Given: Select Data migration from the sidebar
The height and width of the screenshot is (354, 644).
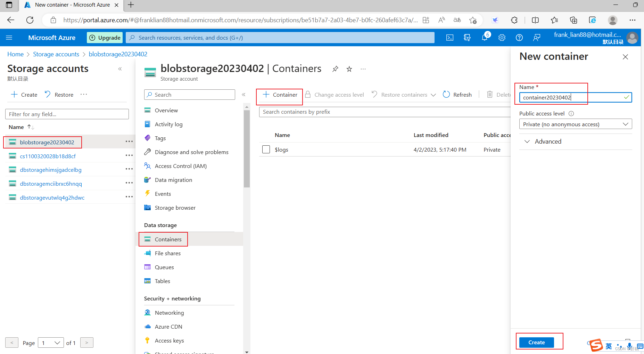Looking at the screenshot, I should [x=173, y=180].
